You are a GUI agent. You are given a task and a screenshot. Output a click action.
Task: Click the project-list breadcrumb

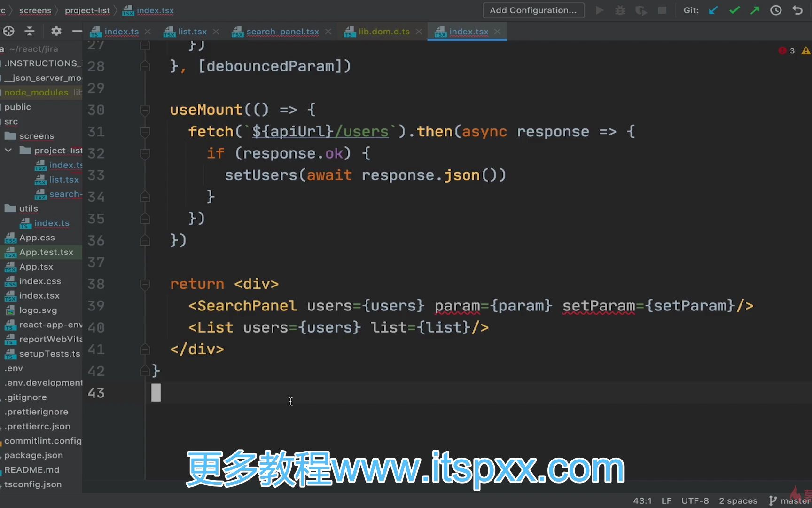pos(87,10)
